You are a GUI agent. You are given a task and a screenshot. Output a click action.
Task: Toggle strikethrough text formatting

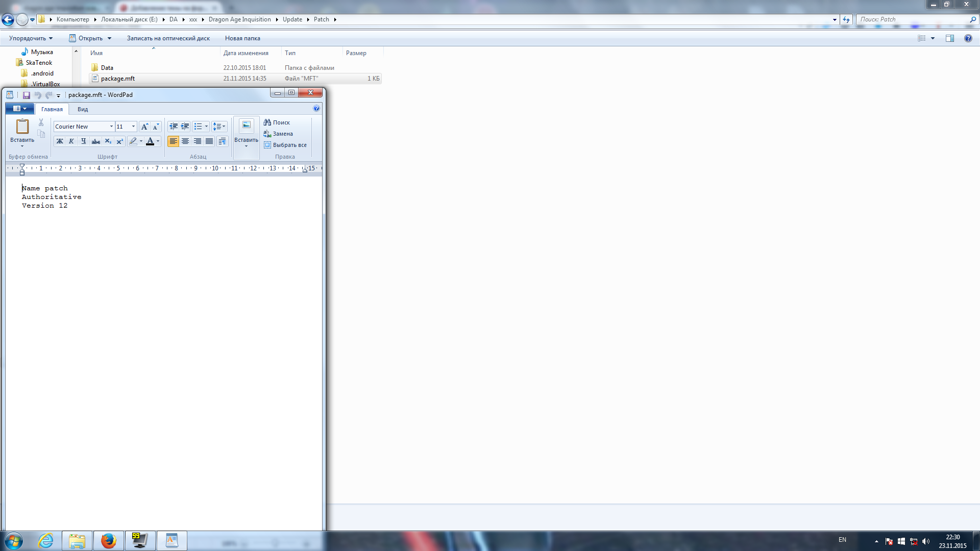point(95,141)
